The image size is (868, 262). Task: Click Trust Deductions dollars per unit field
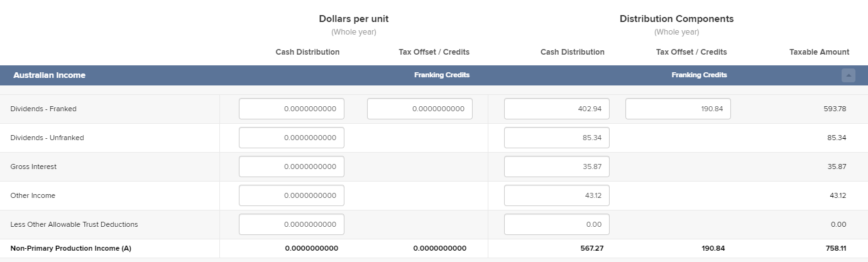292,224
